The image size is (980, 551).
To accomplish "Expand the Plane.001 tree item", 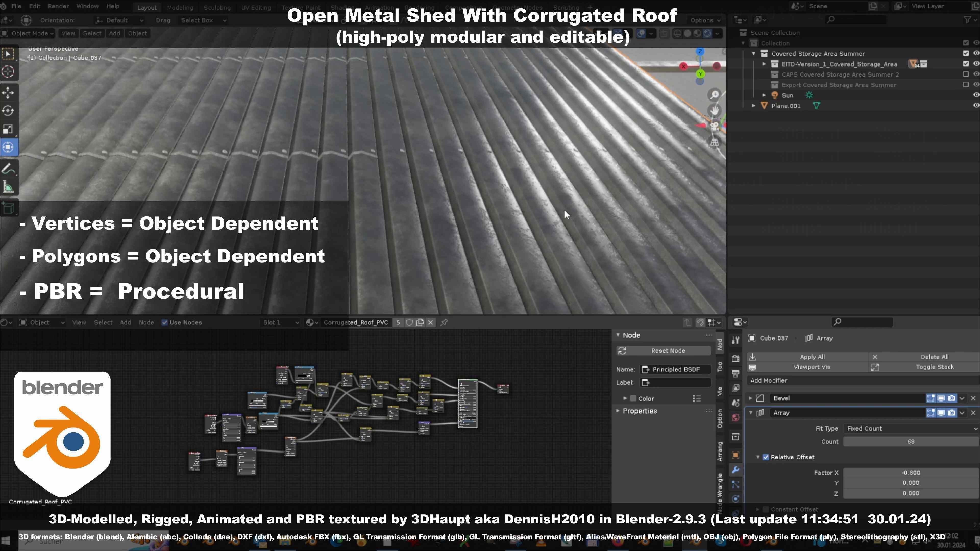I will (x=754, y=105).
